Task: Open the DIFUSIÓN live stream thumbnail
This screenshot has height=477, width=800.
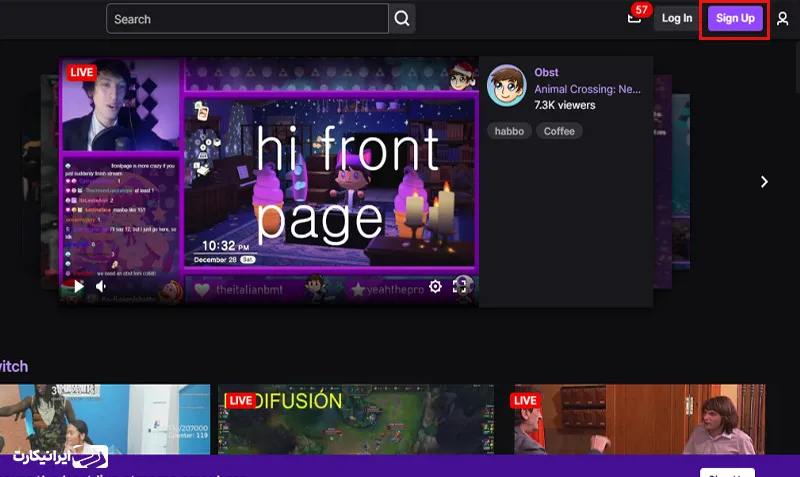Action: point(356,419)
